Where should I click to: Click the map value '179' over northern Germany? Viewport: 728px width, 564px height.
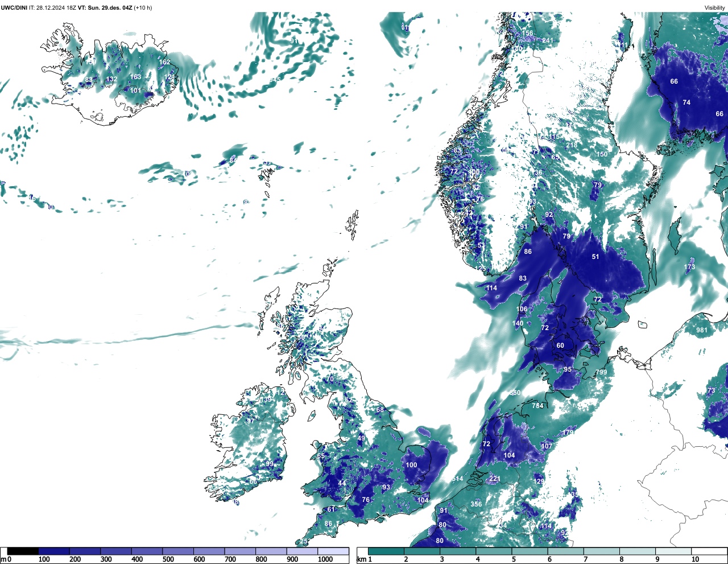pos(568,433)
